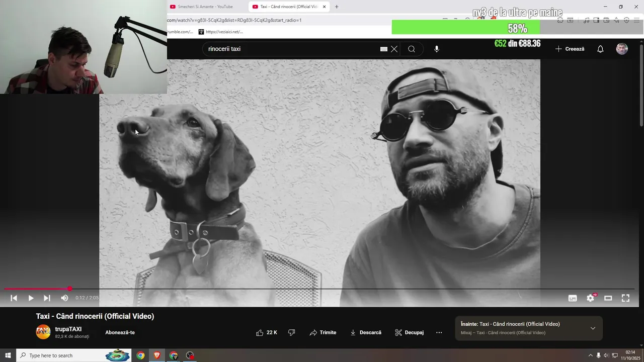
Task: Switch to theater mode
Action: pos(608,298)
